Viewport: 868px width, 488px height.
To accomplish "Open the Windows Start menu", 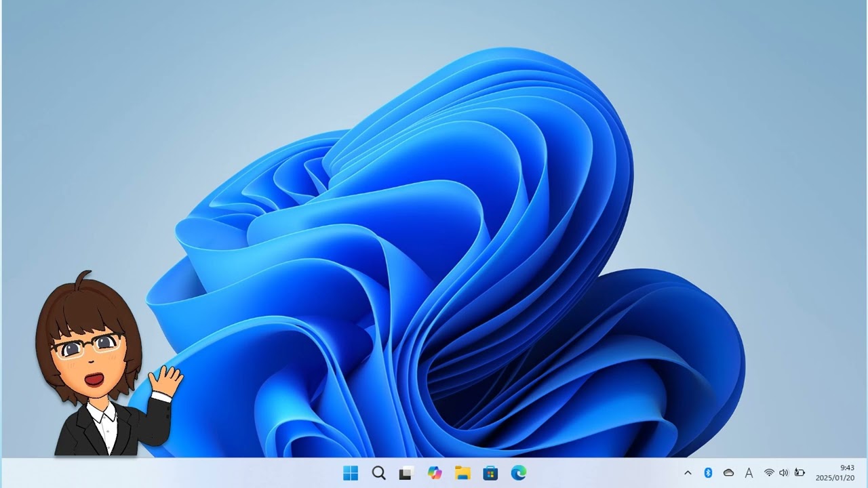I will [351, 473].
